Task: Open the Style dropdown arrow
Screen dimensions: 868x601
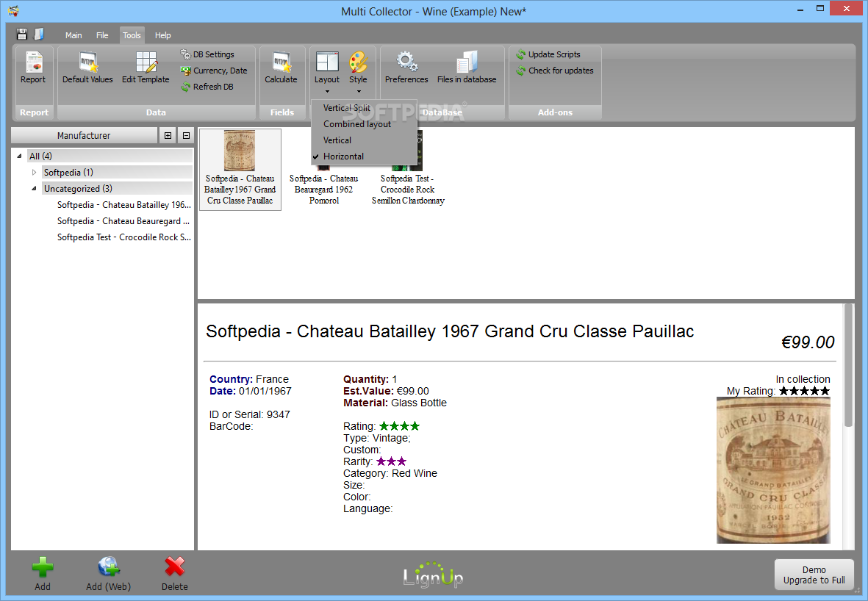Action: tap(359, 91)
